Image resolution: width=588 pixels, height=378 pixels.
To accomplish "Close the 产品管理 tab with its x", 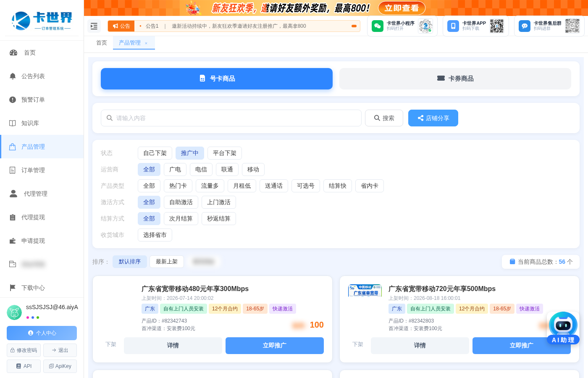I will [x=146, y=43].
